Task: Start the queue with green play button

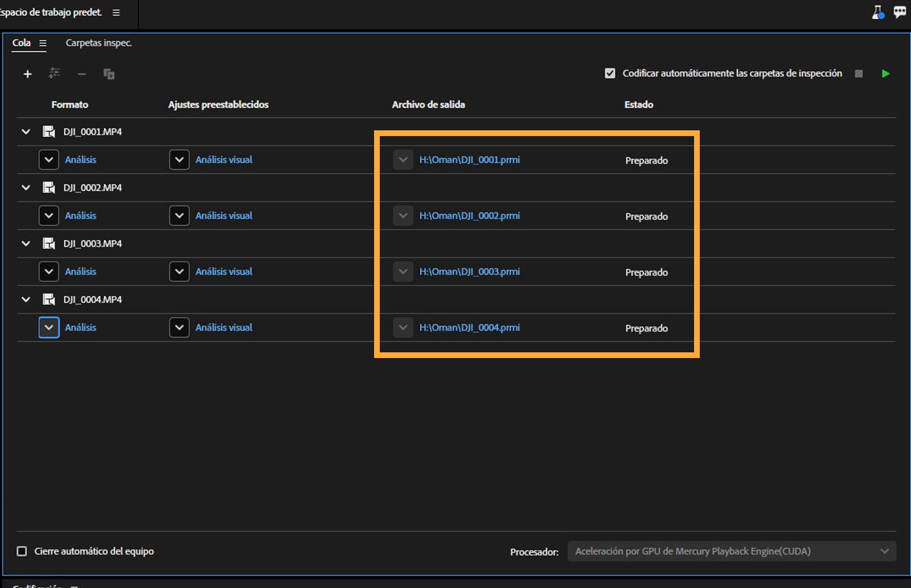Action: [x=885, y=73]
